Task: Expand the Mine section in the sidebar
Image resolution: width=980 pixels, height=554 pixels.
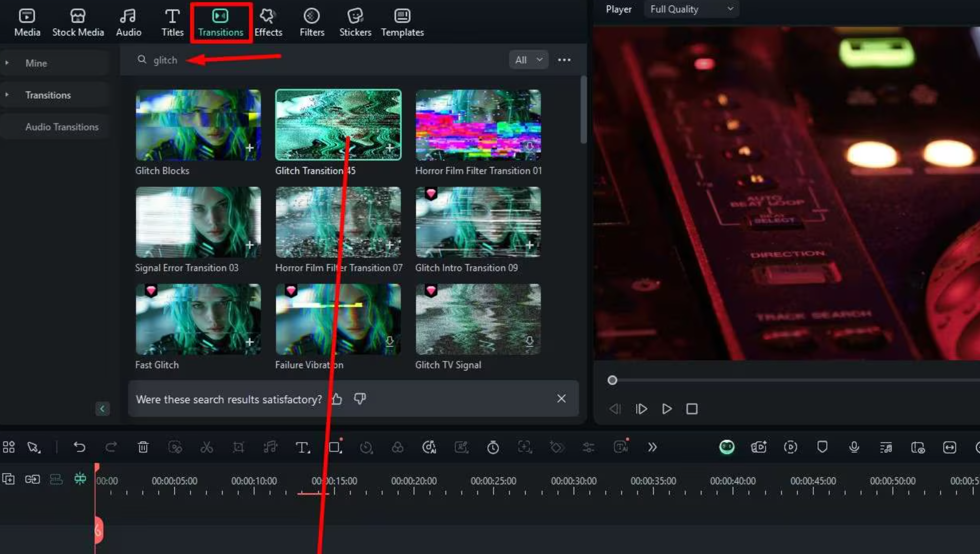Action: click(x=7, y=63)
